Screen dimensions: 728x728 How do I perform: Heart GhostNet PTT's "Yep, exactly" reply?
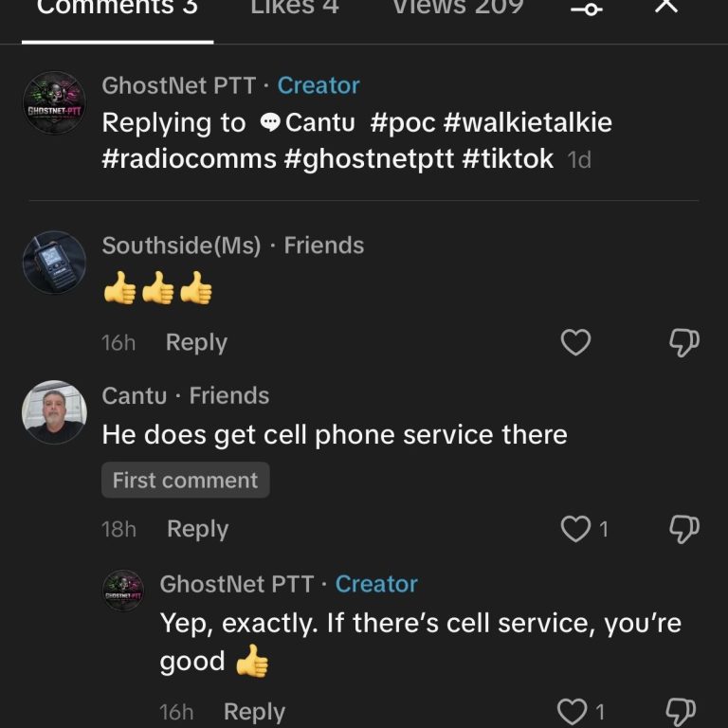pos(572,711)
